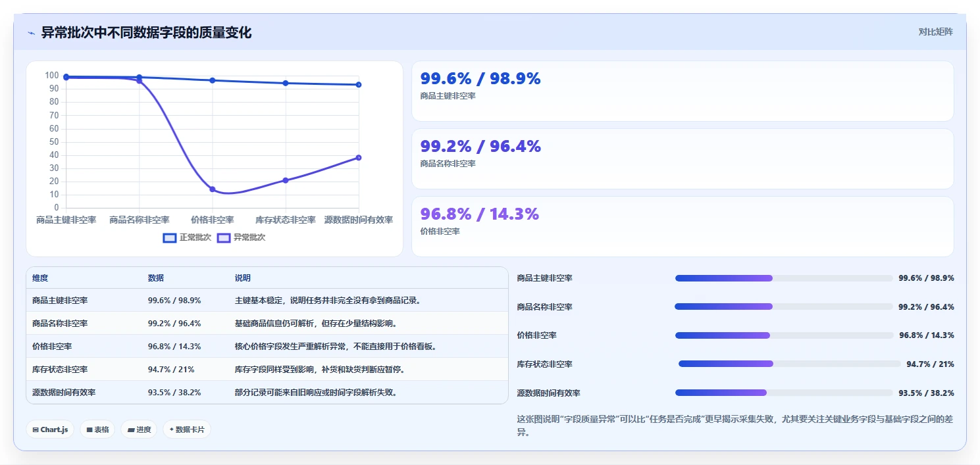Toggle the 正常批次 legend swatch
The image size is (980, 465).
coord(169,237)
